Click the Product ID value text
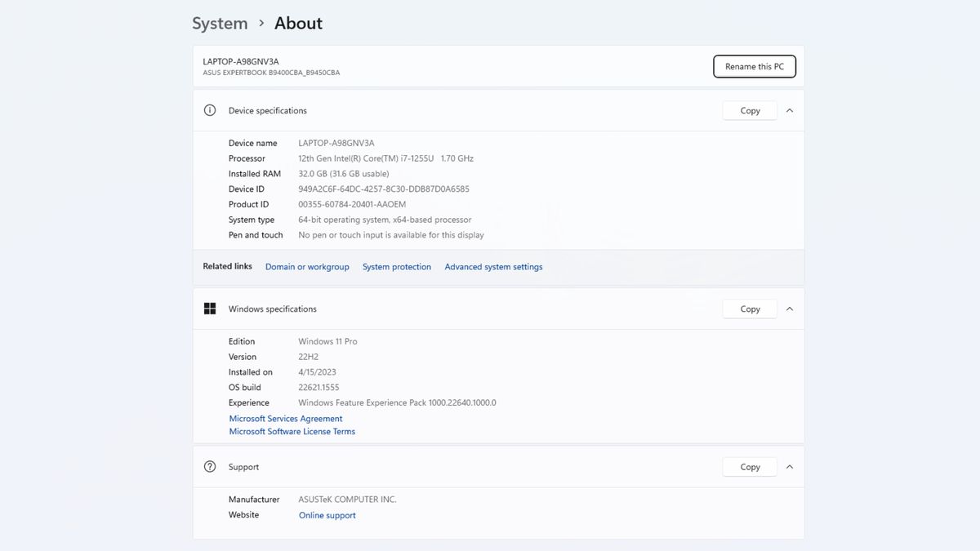The height and width of the screenshot is (551, 980). pos(352,204)
